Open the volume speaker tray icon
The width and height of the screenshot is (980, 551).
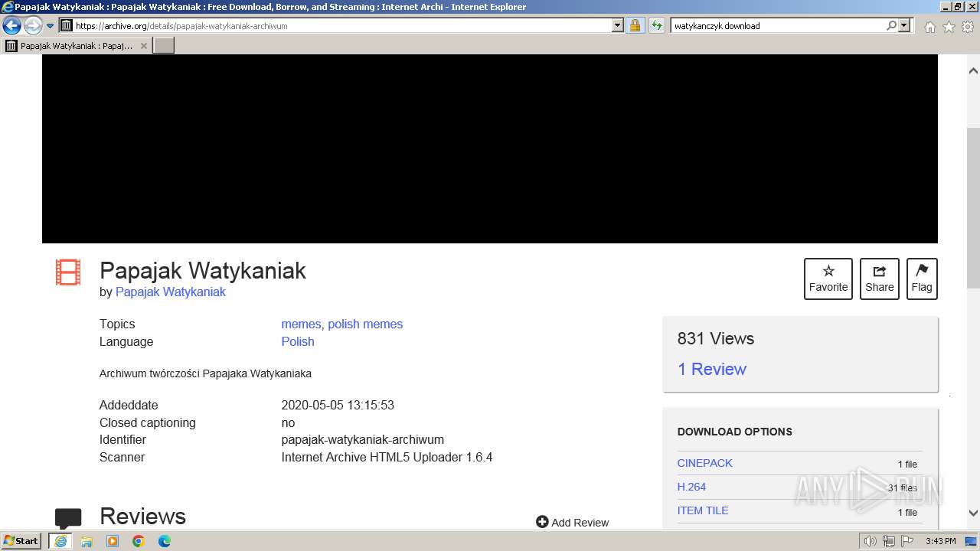(x=871, y=541)
